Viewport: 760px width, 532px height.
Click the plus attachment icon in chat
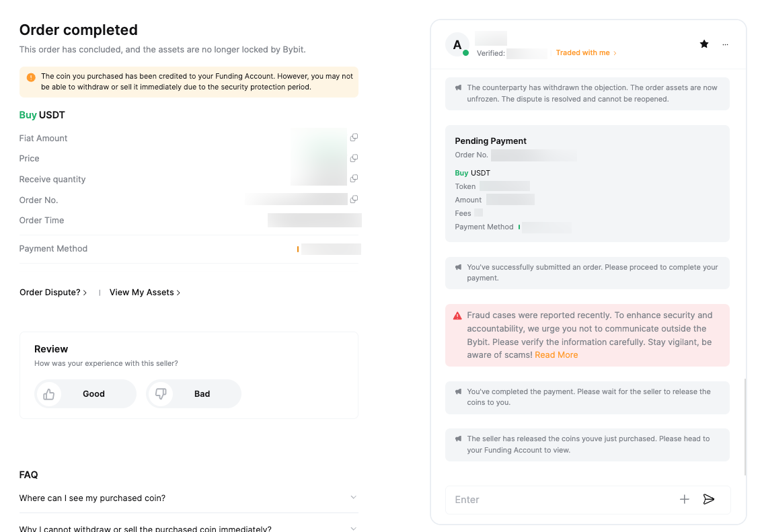(x=685, y=499)
